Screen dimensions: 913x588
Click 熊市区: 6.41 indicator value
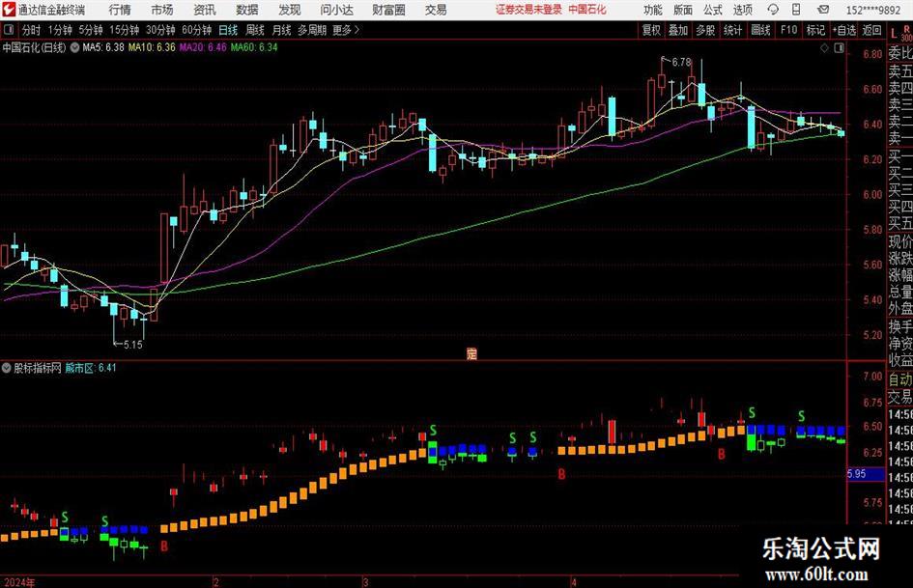coord(90,368)
